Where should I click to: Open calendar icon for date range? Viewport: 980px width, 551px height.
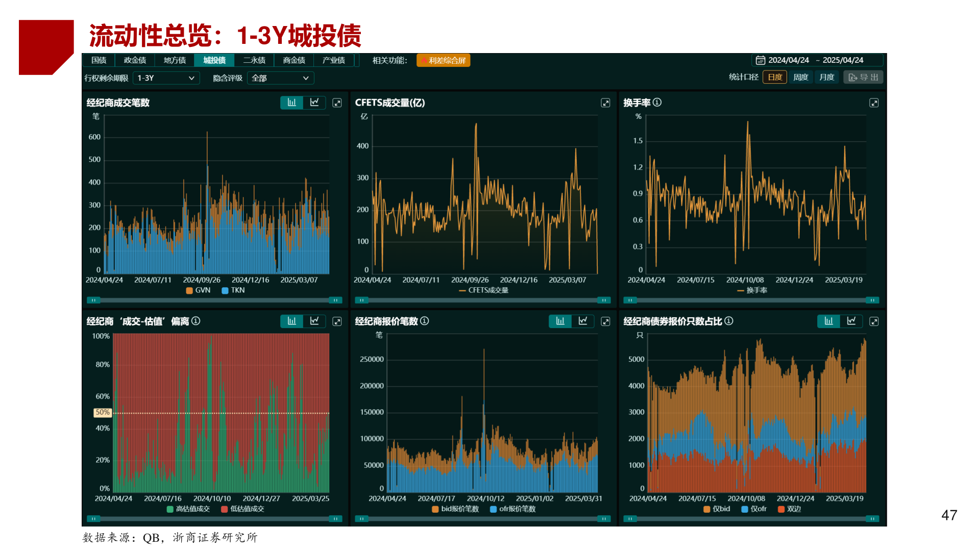760,60
